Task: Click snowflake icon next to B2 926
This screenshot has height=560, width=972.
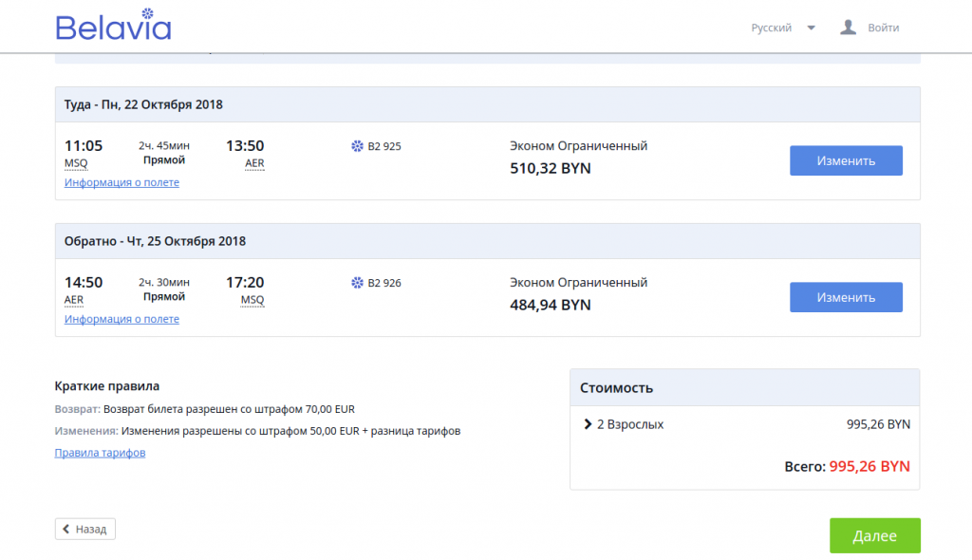Action: click(x=357, y=283)
